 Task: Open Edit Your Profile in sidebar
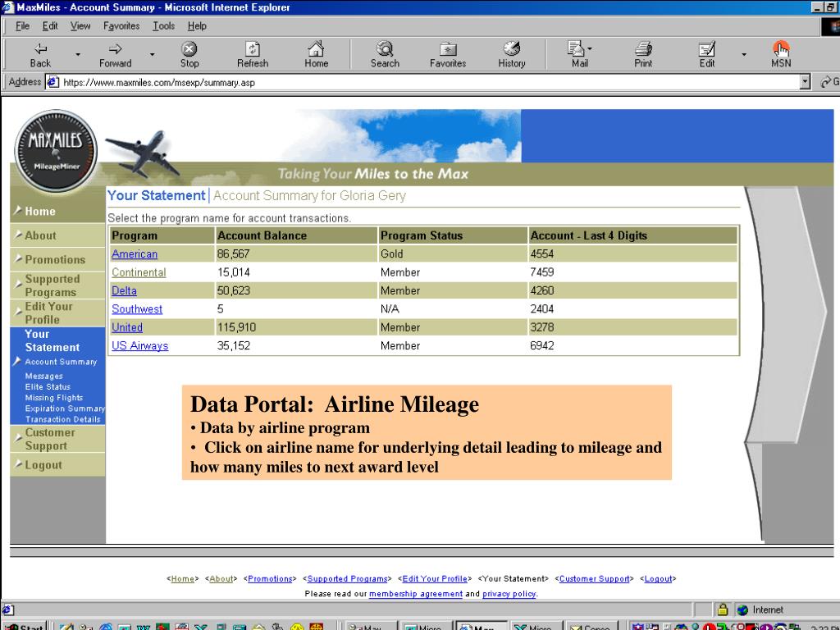click(48, 313)
